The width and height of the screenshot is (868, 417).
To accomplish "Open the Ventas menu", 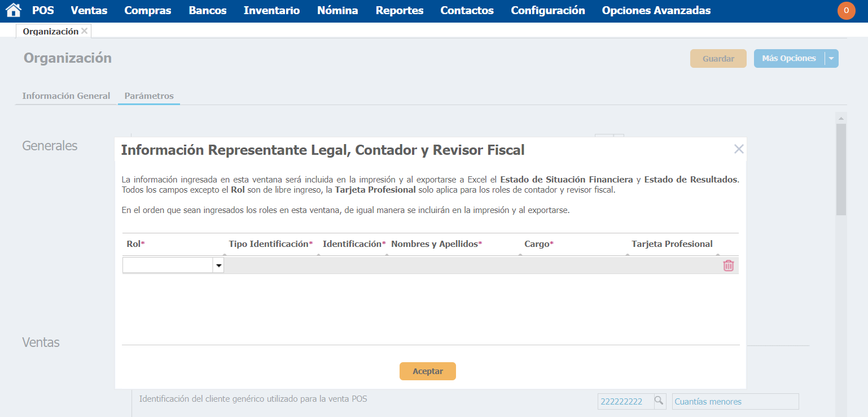I will (89, 10).
